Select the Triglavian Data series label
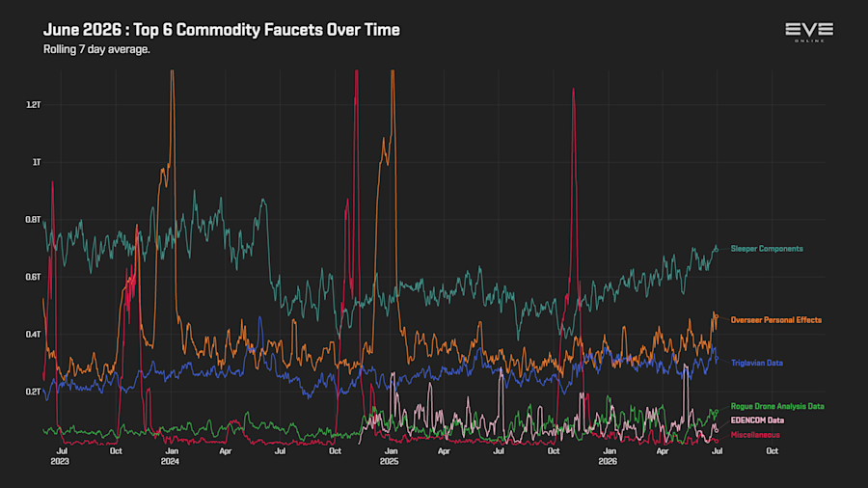This screenshot has height=488, width=868. pos(757,363)
